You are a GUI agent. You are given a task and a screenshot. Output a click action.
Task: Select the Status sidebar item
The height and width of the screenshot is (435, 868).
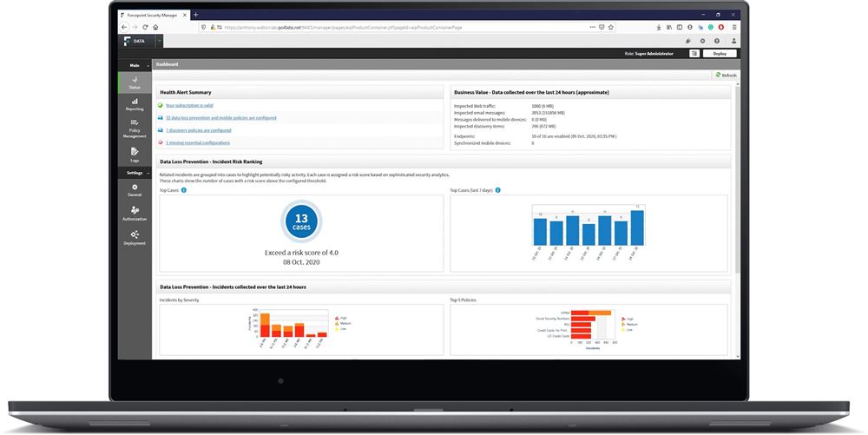pyautogui.click(x=135, y=82)
